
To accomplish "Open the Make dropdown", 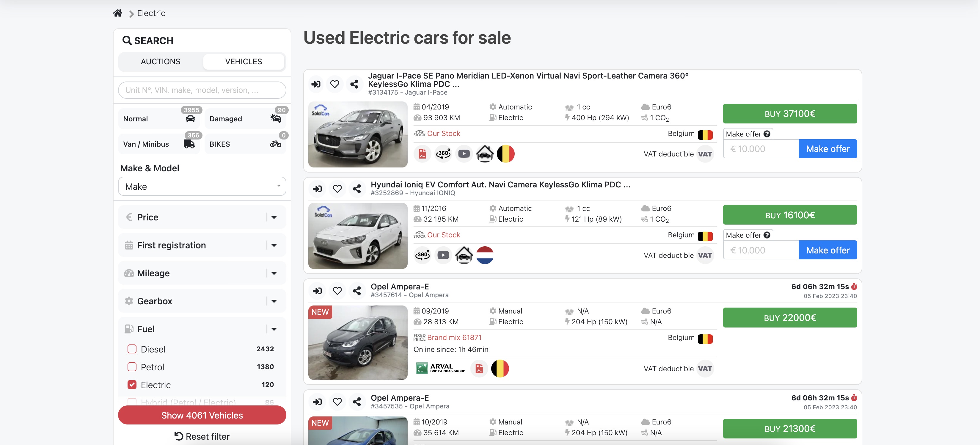I will pos(202,186).
